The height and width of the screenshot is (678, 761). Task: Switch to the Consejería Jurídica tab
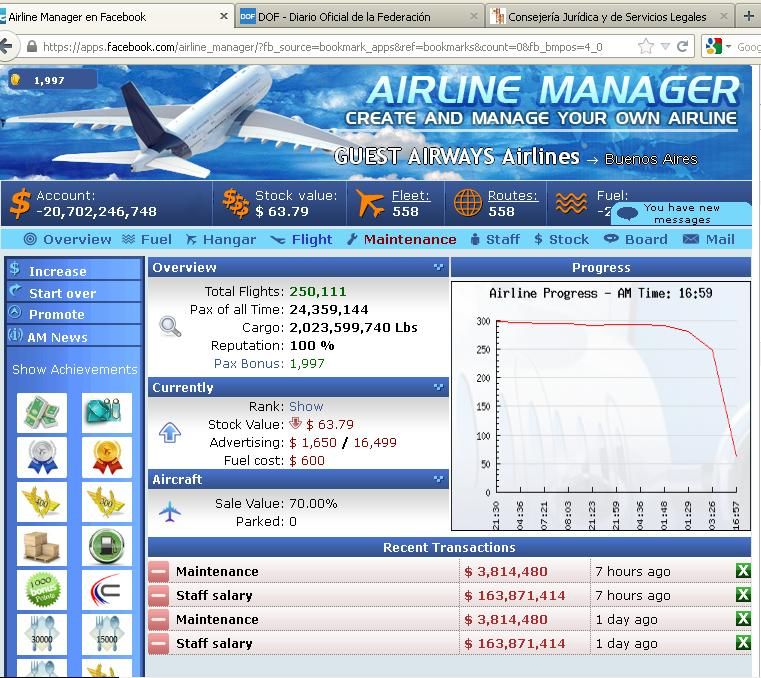(609, 17)
